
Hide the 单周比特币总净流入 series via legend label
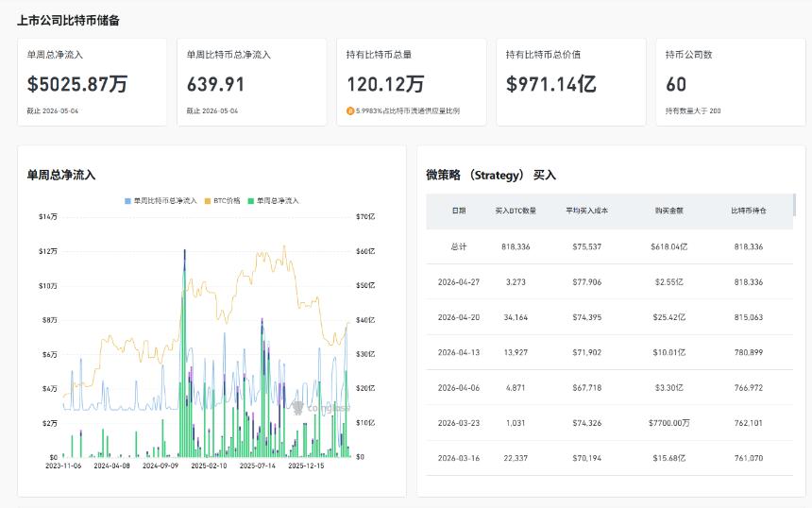point(165,201)
